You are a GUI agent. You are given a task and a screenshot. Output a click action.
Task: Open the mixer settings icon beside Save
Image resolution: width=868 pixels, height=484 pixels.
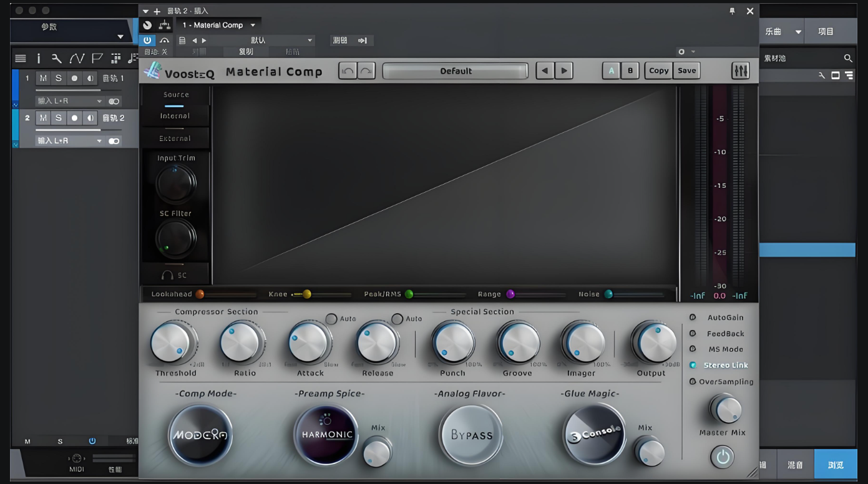pos(740,71)
